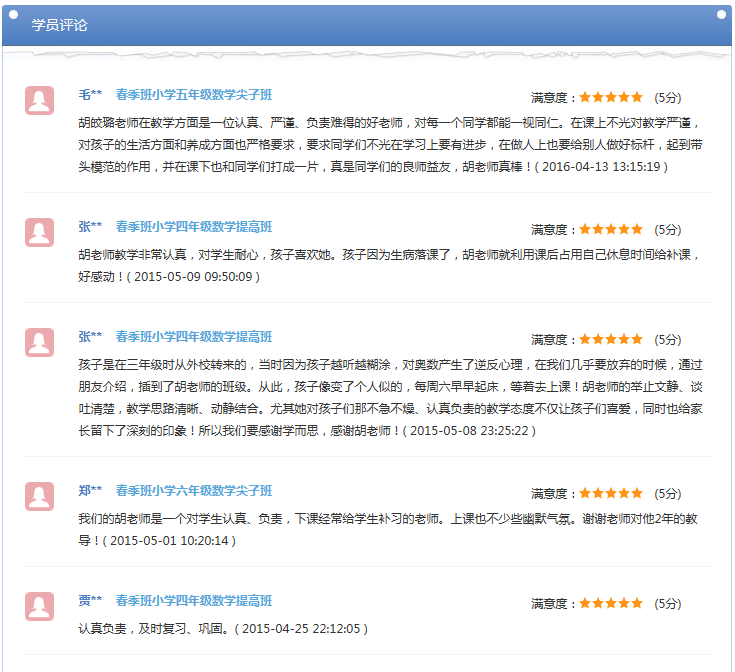Click the timestamp 2015-05-09 09:50:09
The width and height of the screenshot is (735, 672).
(x=193, y=276)
